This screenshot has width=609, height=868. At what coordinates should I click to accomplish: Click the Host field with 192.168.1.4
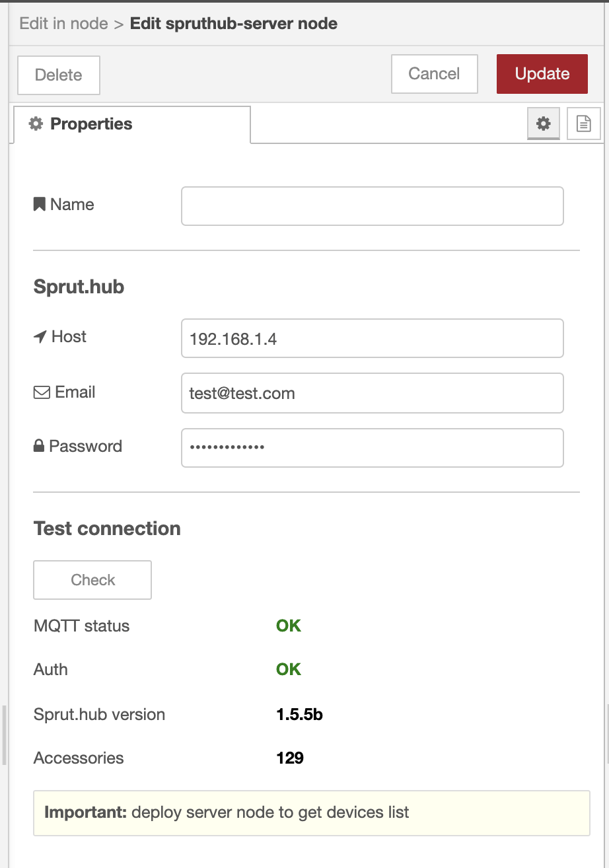(x=373, y=338)
